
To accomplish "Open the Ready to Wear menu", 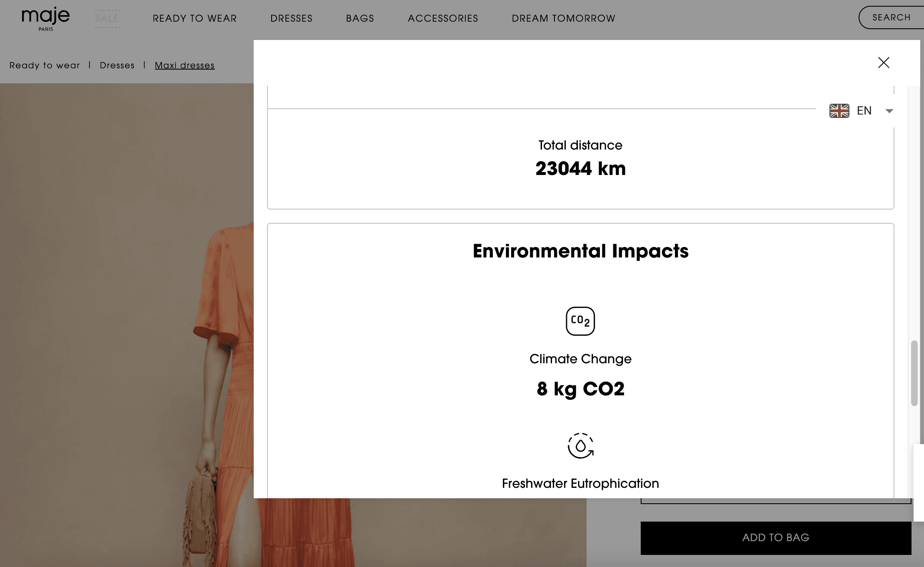I will point(195,19).
